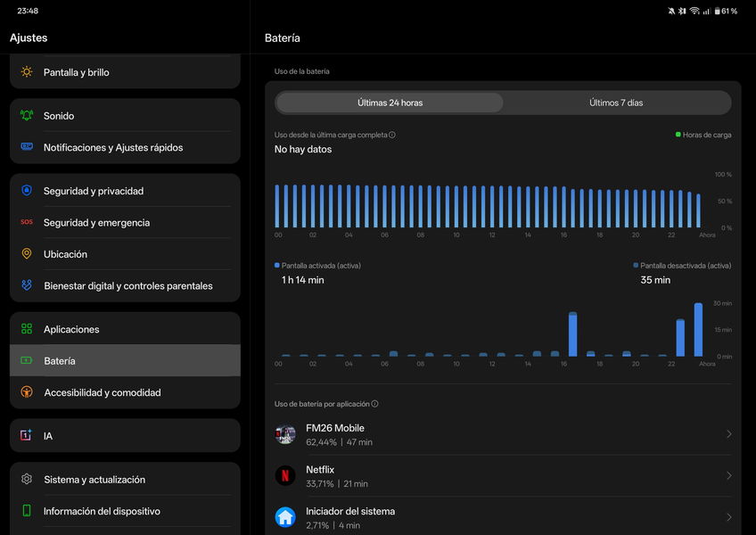756x535 pixels.
Task: Open Pantalla y brillo sun icon
Action: pos(27,72)
